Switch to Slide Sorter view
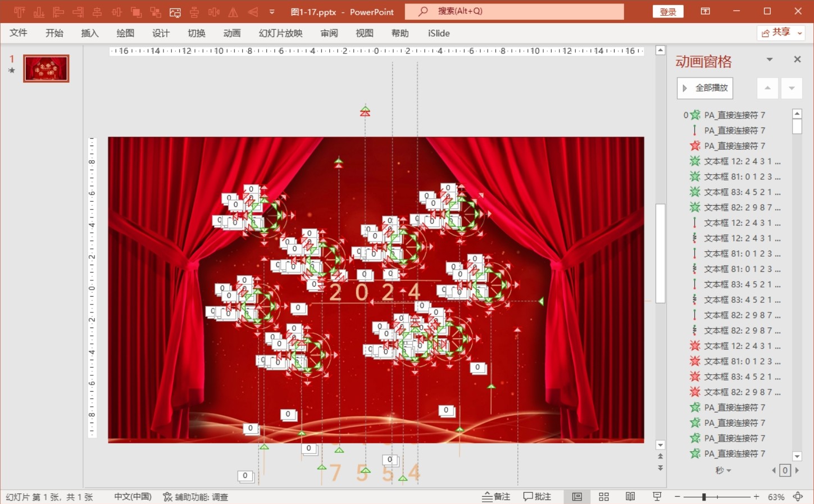The width and height of the screenshot is (814, 504). [x=604, y=497]
